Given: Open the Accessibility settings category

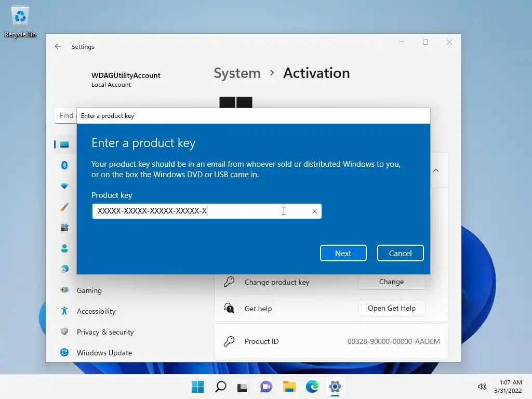Looking at the screenshot, I should (x=96, y=311).
